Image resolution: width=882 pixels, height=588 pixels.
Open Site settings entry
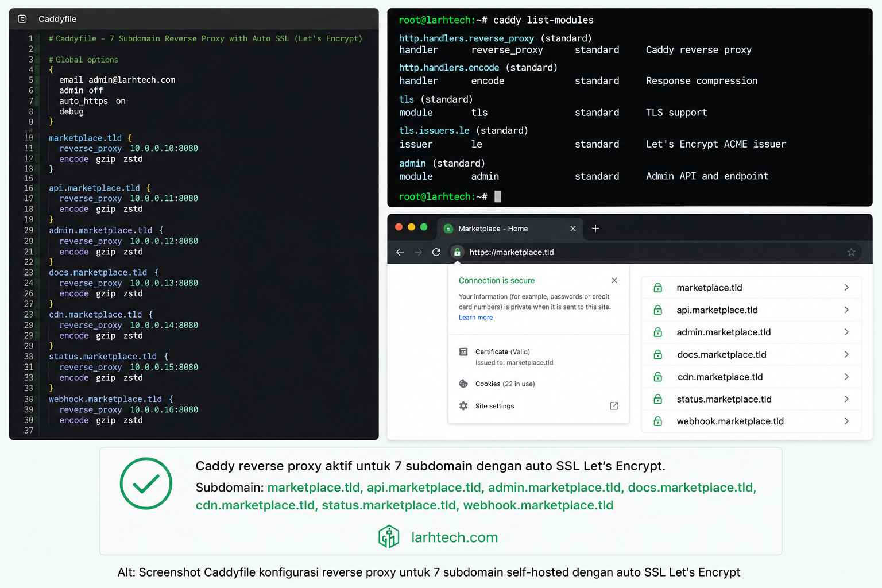click(x=494, y=406)
